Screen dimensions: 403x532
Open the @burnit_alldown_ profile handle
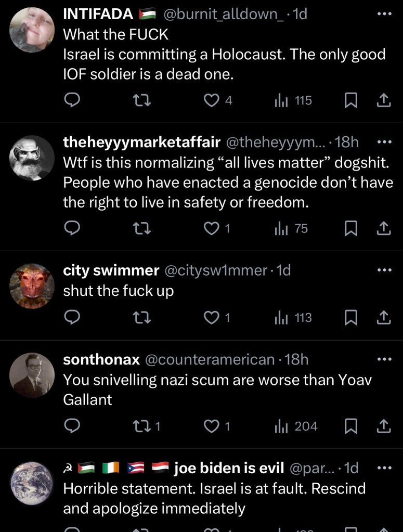[x=224, y=14]
